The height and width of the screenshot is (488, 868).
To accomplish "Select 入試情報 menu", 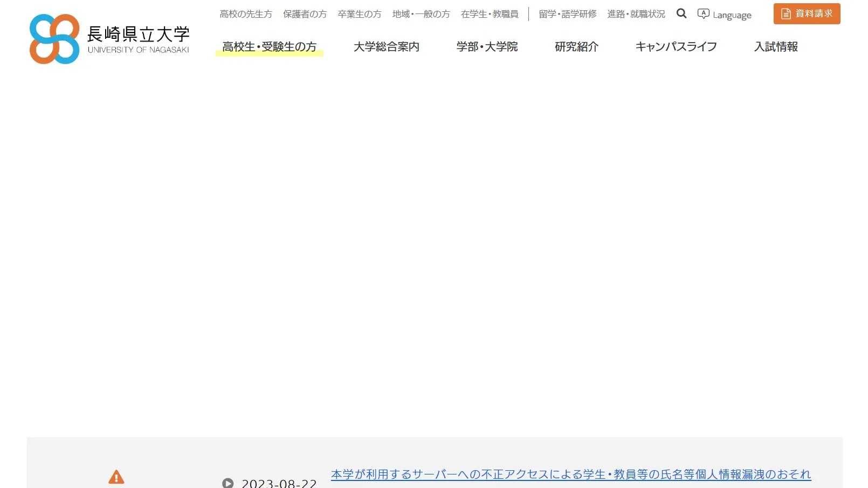I will [x=776, y=47].
